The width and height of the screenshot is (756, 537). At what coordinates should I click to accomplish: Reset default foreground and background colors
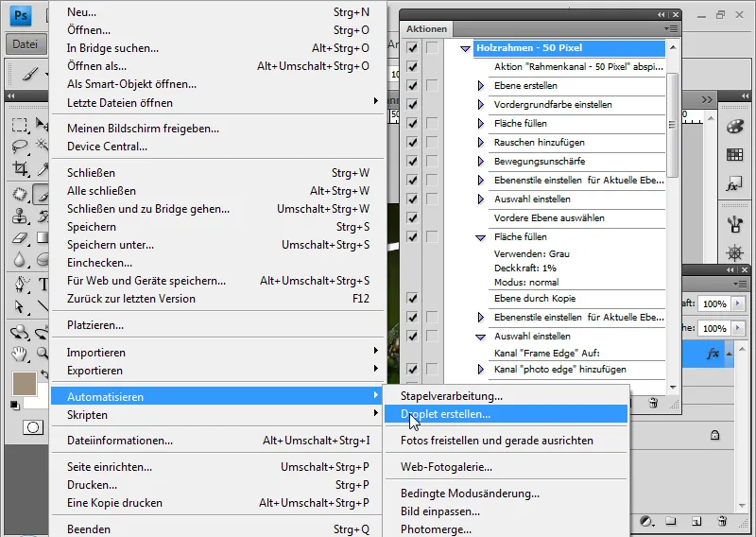pos(15,406)
